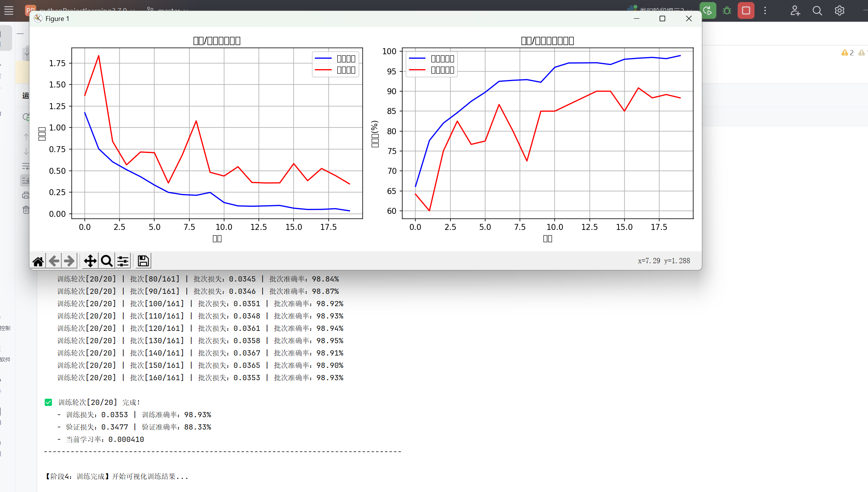The height and width of the screenshot is (492, 868).
Task: Maximize the Figure 1 window
Action: 662,19
